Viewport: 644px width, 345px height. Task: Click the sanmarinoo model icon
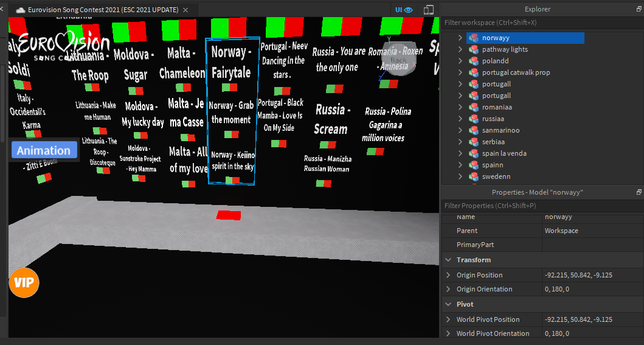(474, 130)
